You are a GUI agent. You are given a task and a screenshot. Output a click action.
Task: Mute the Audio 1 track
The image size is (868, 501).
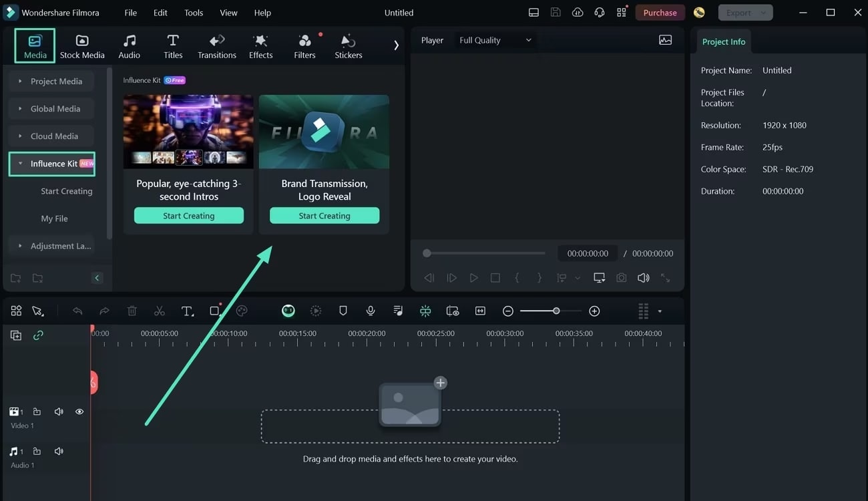59,452
